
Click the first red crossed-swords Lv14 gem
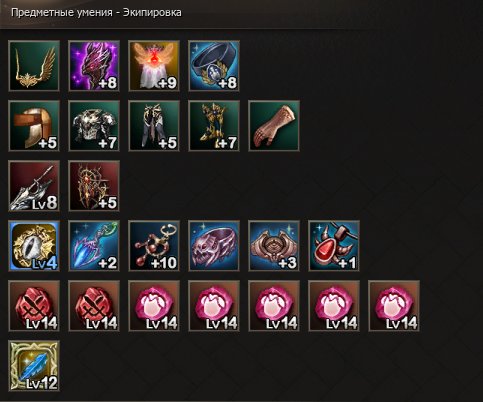34,306
